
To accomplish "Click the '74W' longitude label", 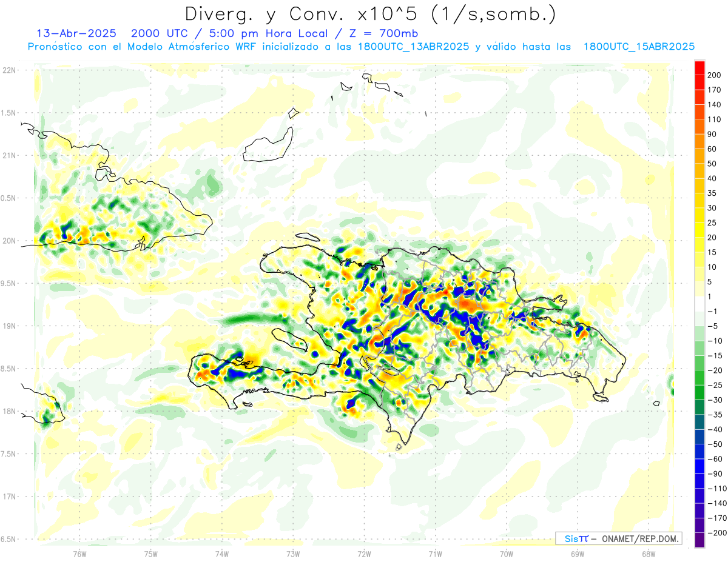I will (x=222, y=554).
